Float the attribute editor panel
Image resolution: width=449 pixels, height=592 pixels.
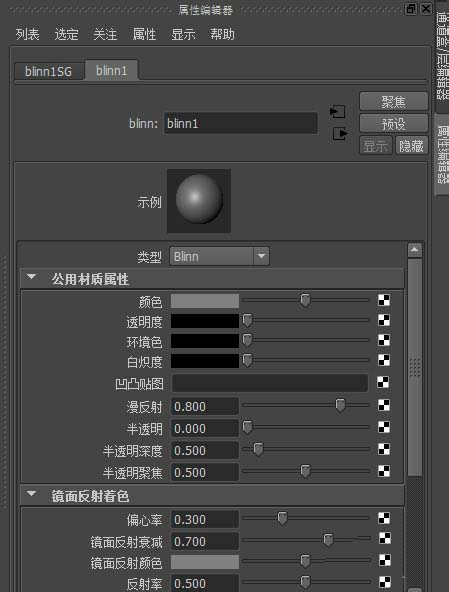(410, 9)
